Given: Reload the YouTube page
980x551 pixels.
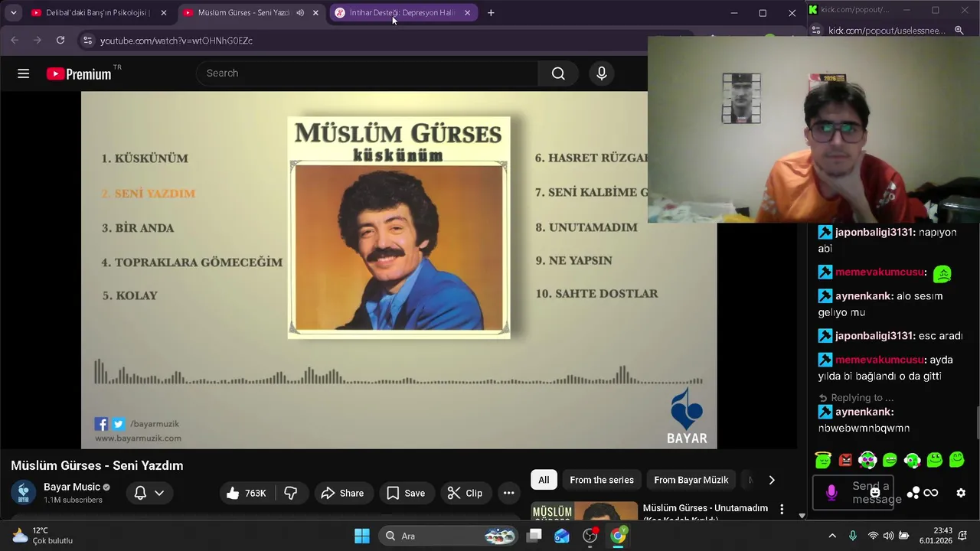Looking at the screenshot, I should [60, 41].
